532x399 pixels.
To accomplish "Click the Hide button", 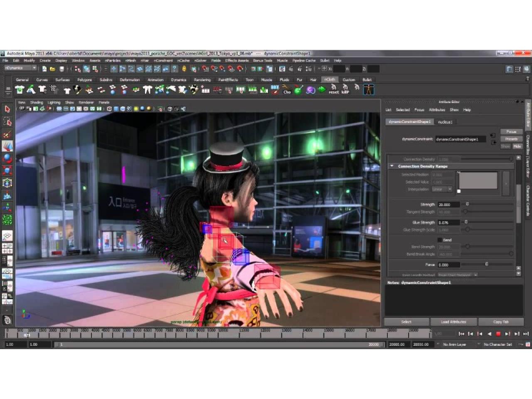I will [517, 146].
